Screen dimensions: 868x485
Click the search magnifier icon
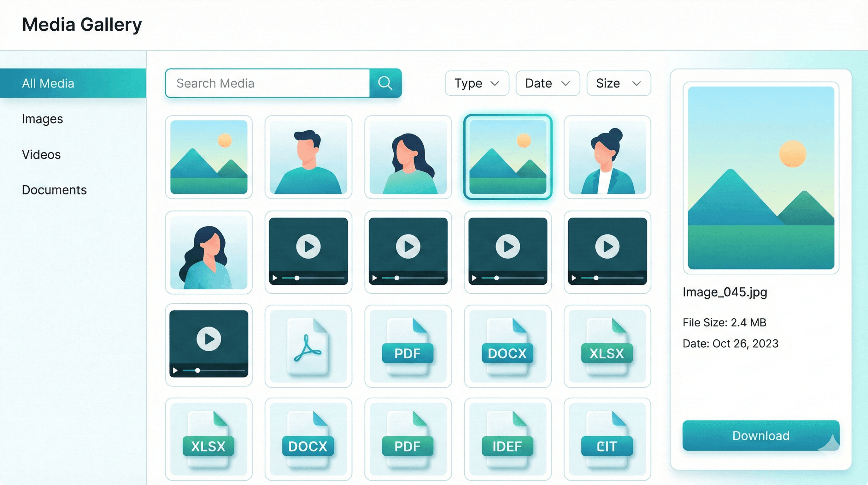pyautogui.click(x=384, y=83)
